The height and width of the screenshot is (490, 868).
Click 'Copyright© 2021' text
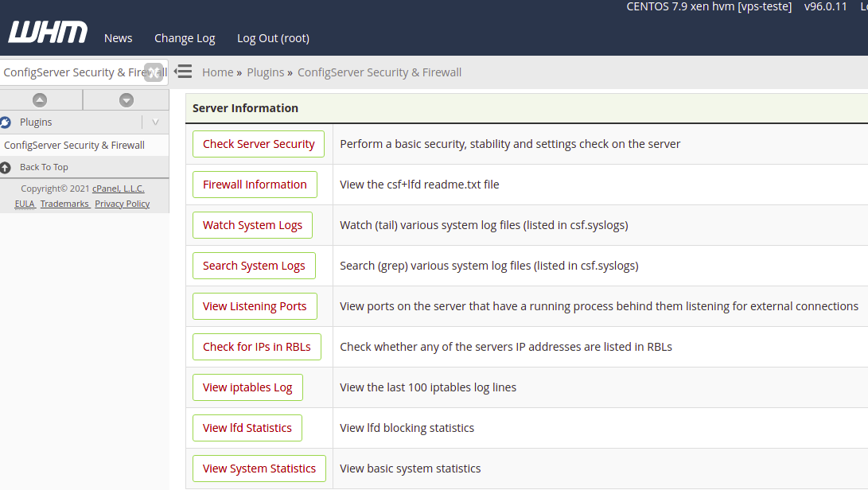coord(55,189)
